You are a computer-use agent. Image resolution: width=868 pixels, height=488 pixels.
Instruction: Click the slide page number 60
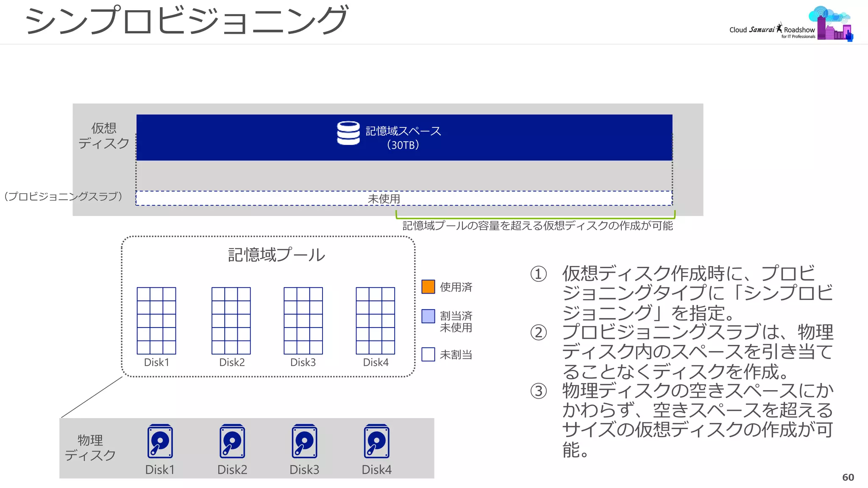point(848,477)
